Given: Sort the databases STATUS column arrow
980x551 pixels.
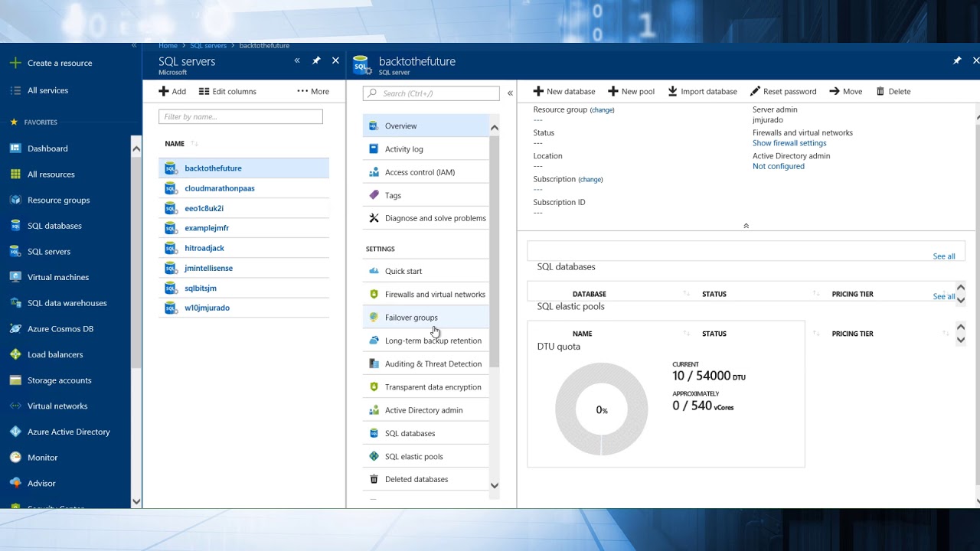Looking at the screenshot, I should [x=816, y=294].
